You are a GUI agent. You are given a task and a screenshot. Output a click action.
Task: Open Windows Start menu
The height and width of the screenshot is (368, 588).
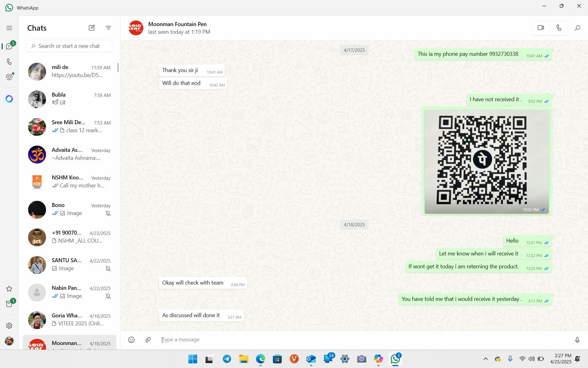(x=193, y=359)
